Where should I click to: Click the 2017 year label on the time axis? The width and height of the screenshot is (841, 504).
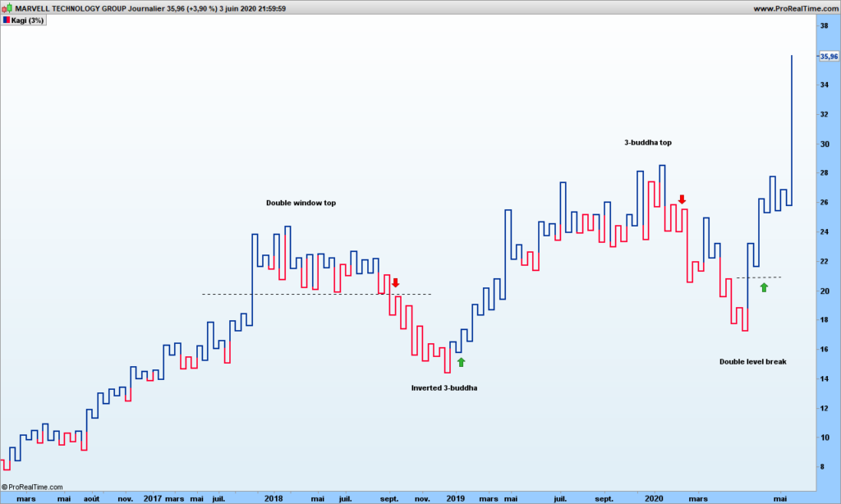tap(152, 498)
